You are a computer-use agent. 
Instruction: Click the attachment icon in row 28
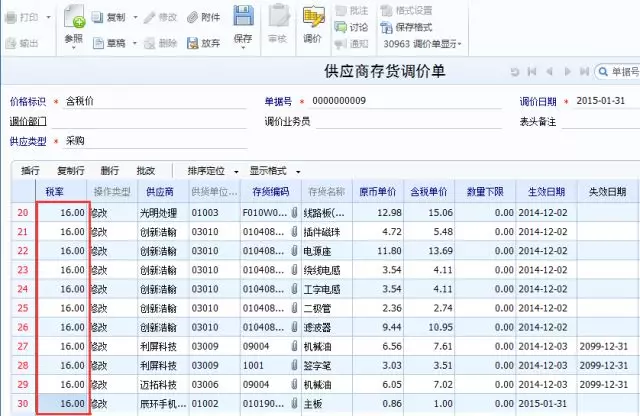click(294, 365)
